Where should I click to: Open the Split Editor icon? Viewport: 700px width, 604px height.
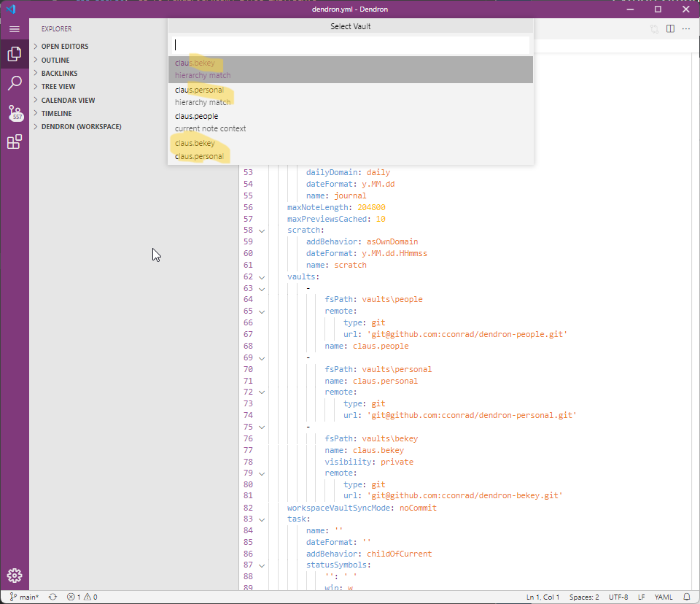[x=669, y=29]
